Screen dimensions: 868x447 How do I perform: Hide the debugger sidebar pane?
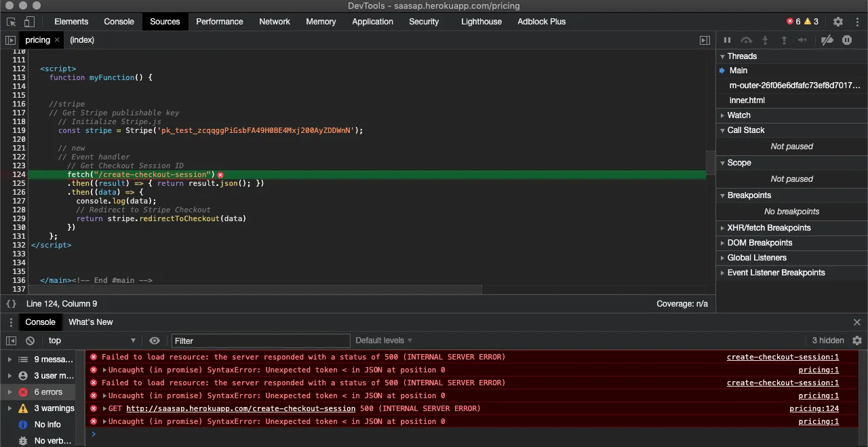(x=705, y=40)
